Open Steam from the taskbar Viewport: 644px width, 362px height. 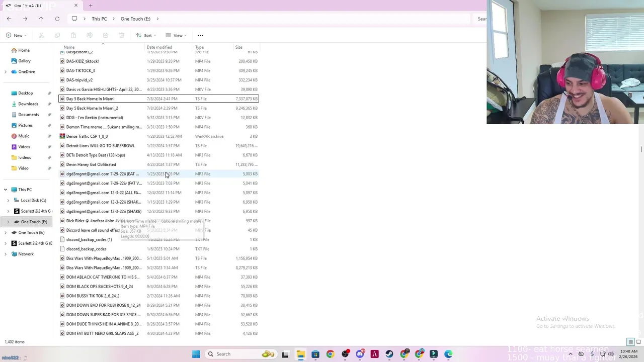click(389, 354)
